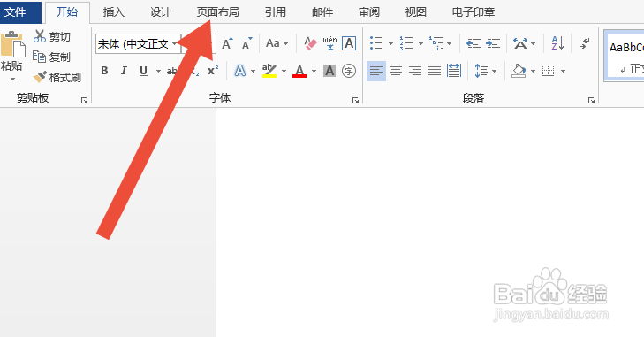Click the 剪切 cut button
Screen dimensions: 644x337
(x=52, y=36)
